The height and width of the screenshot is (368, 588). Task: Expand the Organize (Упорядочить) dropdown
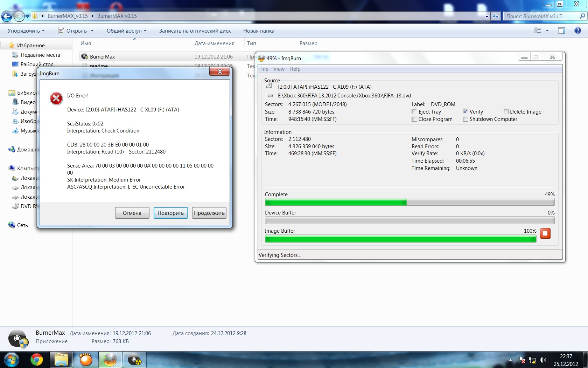(x=26, y=31)
